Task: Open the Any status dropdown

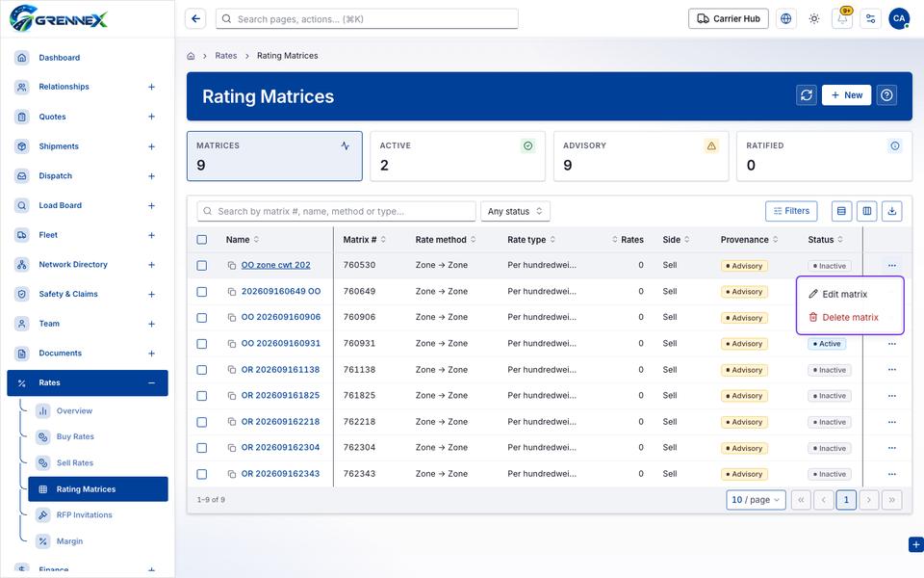Action: tap(516, 211)
